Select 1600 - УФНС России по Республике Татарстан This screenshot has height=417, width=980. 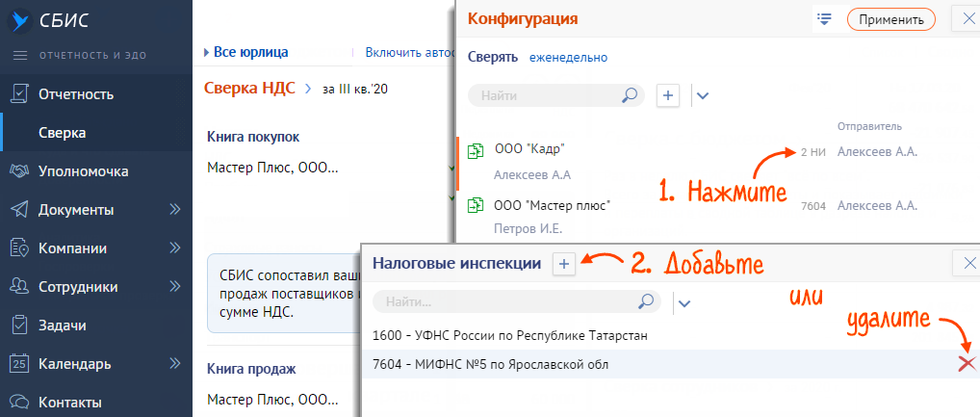click(x=669, y=336)
